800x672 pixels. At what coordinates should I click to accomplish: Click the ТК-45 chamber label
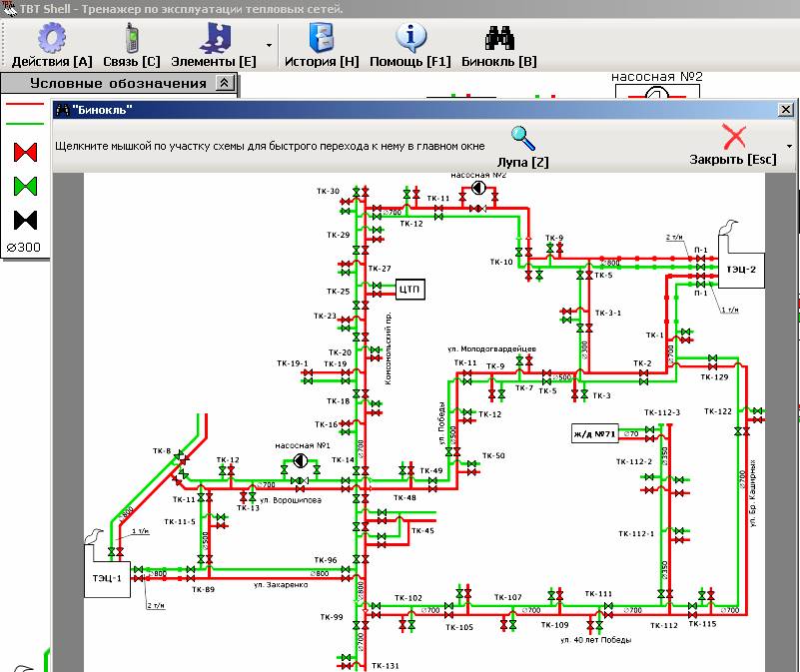pyautogui.click(x=422, y=530)
